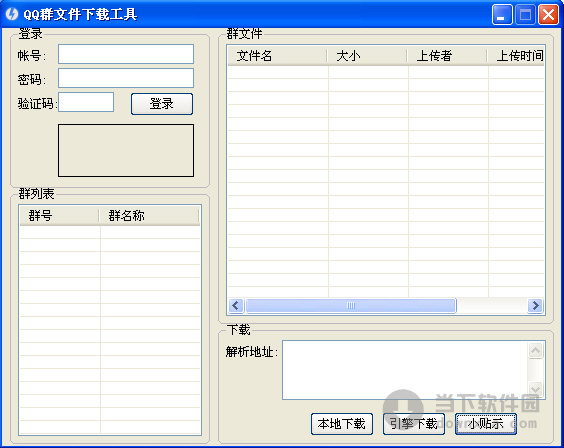Click the file list left scroll arrow
564x448 pixels.
click(x=236, y=306)
